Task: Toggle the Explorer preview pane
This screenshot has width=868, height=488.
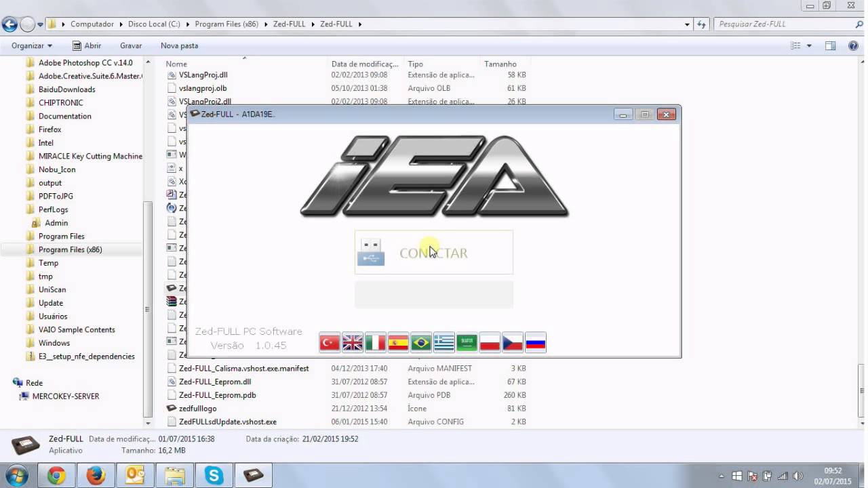Action: click(830, 45)
